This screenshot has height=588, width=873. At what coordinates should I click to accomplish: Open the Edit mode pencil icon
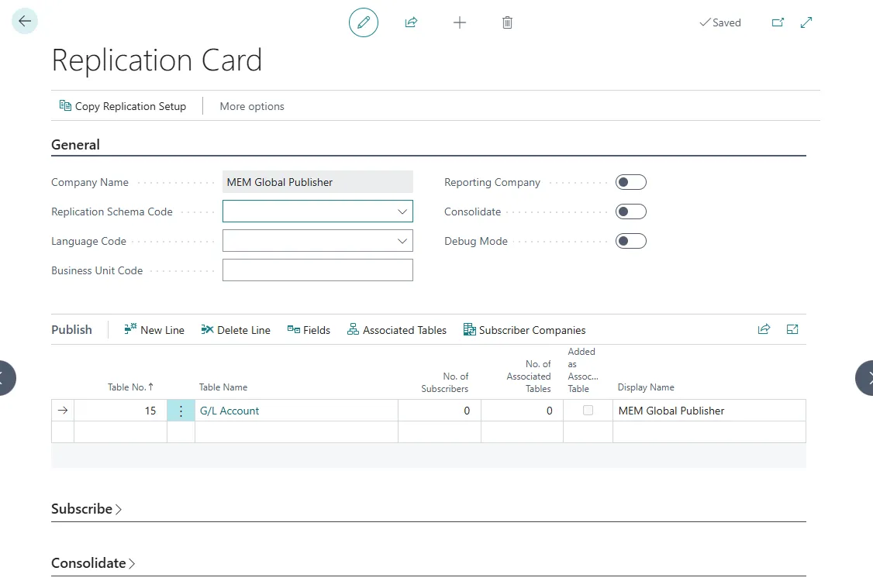[x=363, y=22]
